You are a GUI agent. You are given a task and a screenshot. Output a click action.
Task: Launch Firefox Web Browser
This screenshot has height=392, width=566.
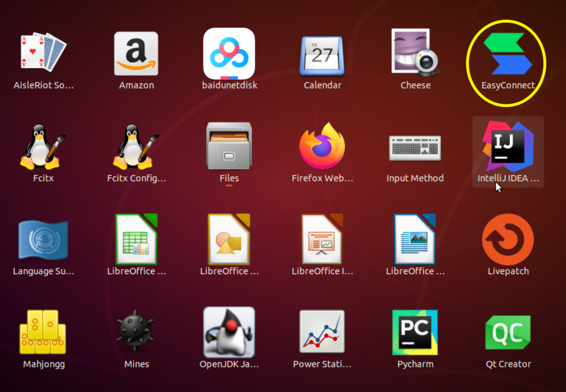[x=322, y=146]
